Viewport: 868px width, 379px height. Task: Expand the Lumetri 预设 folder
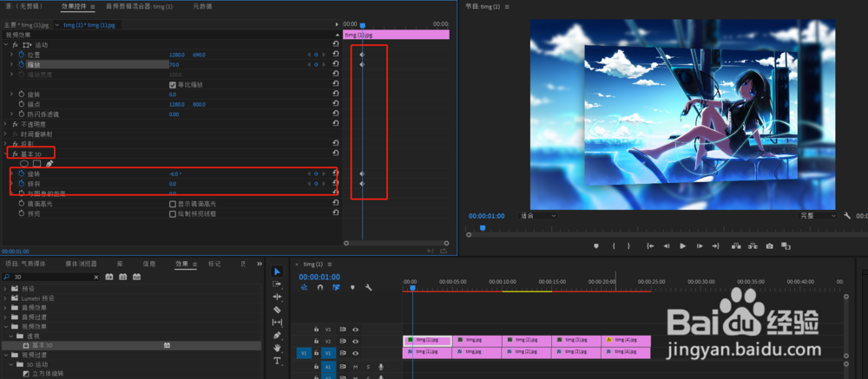point(6,298)
